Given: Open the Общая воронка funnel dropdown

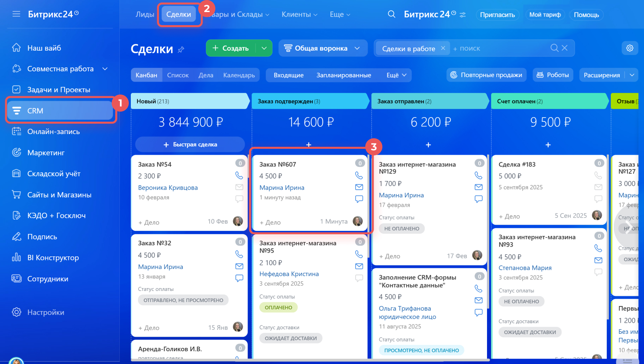Looking at the screenshot, I should pos(322,48).
